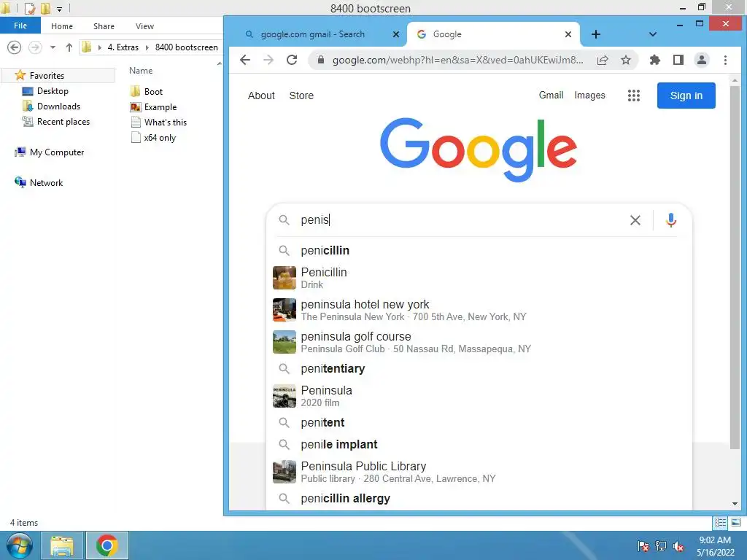Click Chrome's forward navigation arrow
This screenshot has height=560, width=747.
point(268,60)
